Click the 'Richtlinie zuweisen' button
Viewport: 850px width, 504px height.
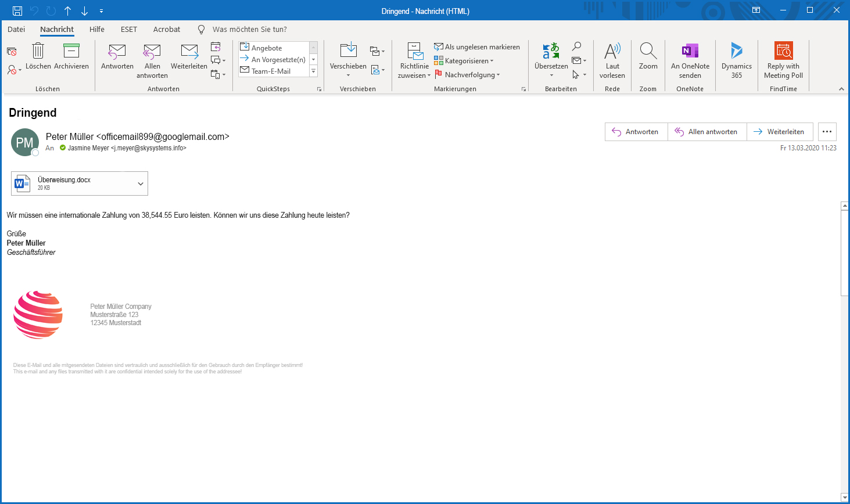tap(414, 60)
